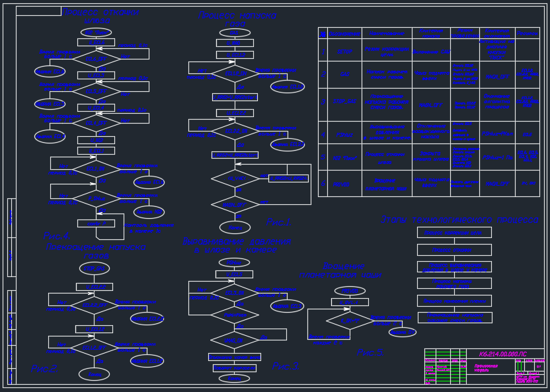This screenshot has width=550, height=392.
Task: Click the empty rectangle in the top-left frame corner
Action: pos(38,11)
